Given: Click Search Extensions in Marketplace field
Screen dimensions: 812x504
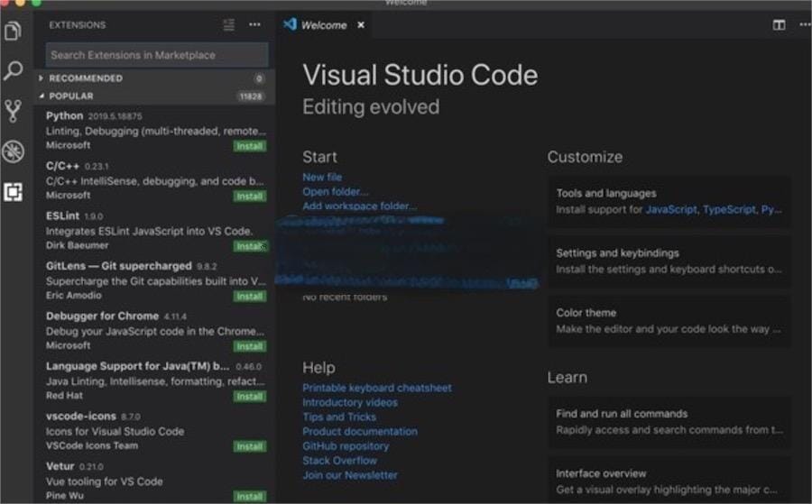Looking at the screenshot, I should [x=157, y=55].
